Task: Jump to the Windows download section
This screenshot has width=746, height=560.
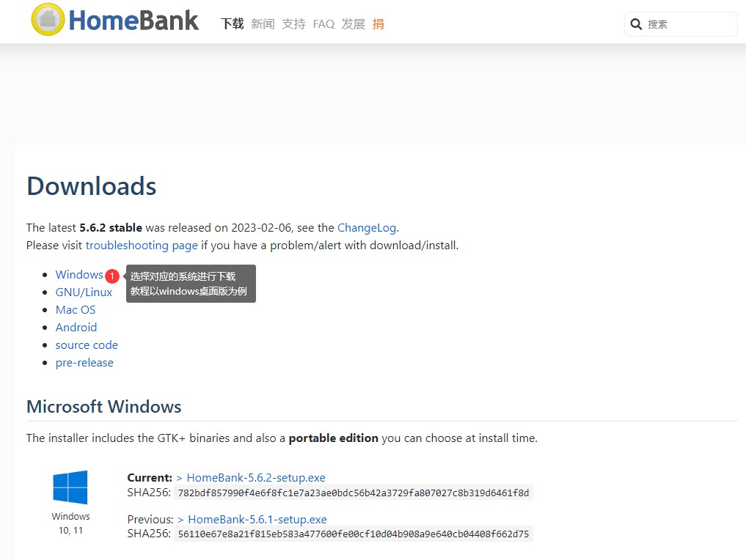Action: (x=79, y=275)
